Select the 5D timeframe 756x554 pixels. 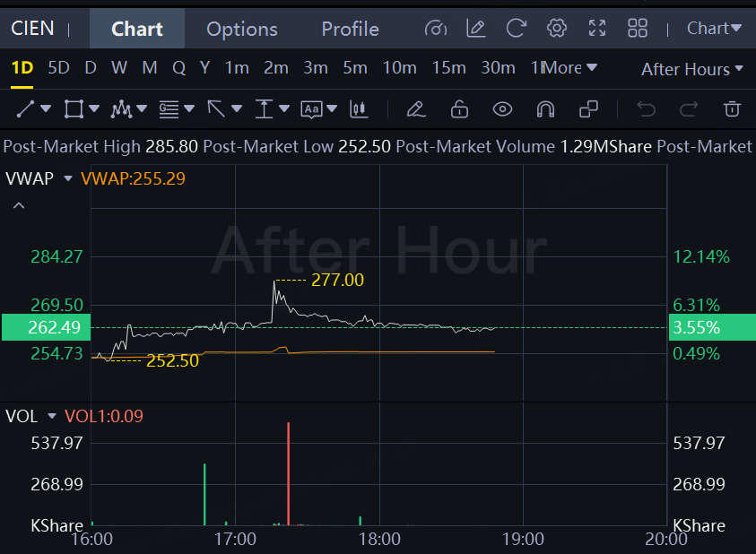click(58, 68)
